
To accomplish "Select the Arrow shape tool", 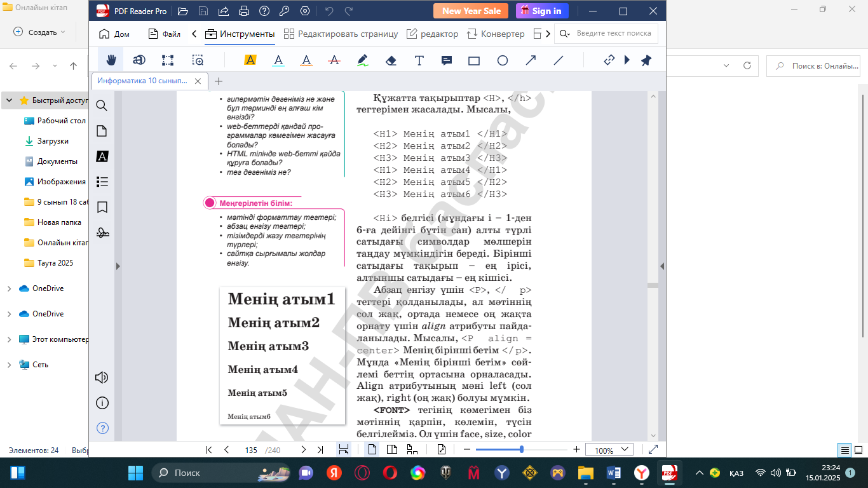I will [531, 60].
